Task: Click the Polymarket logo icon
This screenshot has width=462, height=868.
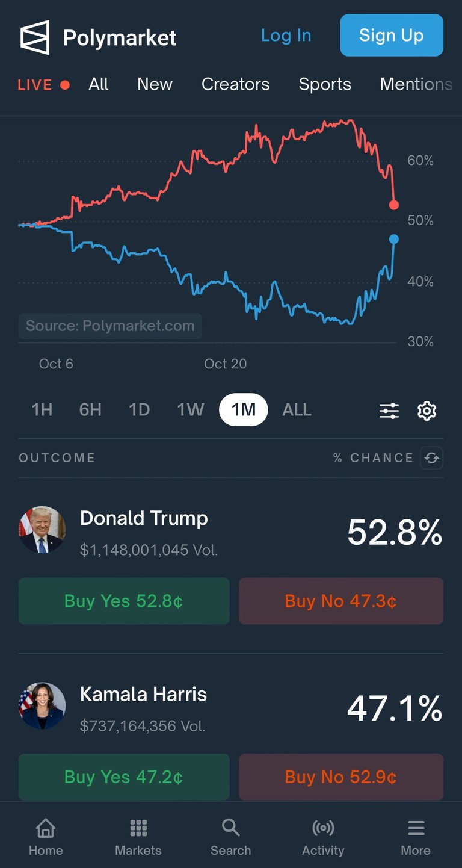Action: coord(35,37)
